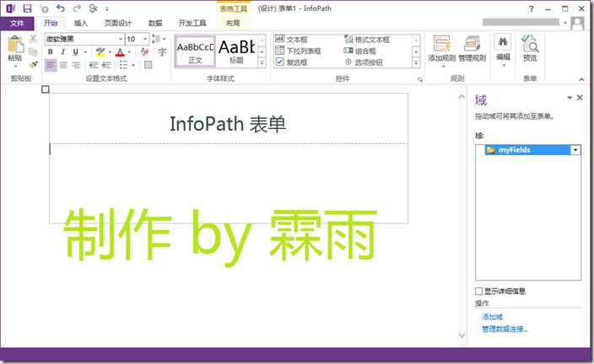594x364 pixels.
Task: Insert a 格式文本框 rich text box control
Action: click(x=367, y=39)
